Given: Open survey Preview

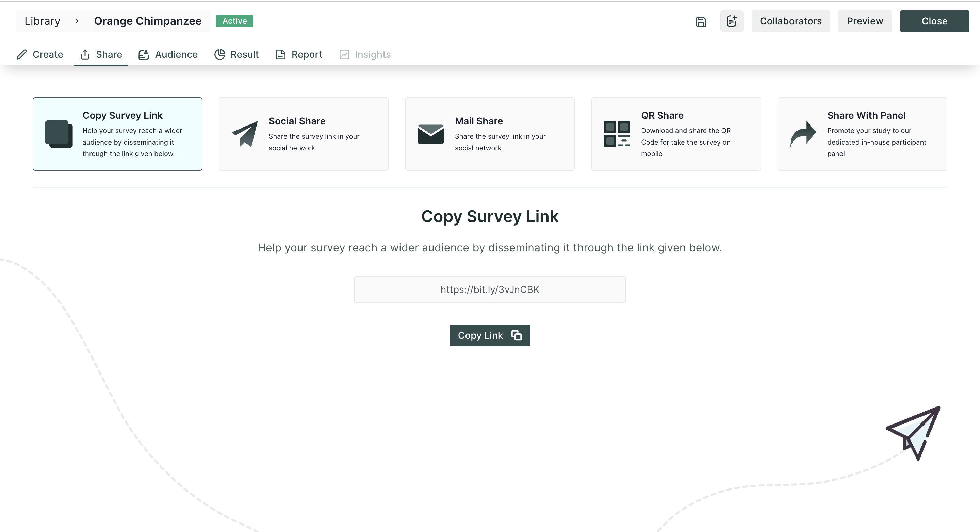Looking at the screenshot, I should tap(865, 21).
